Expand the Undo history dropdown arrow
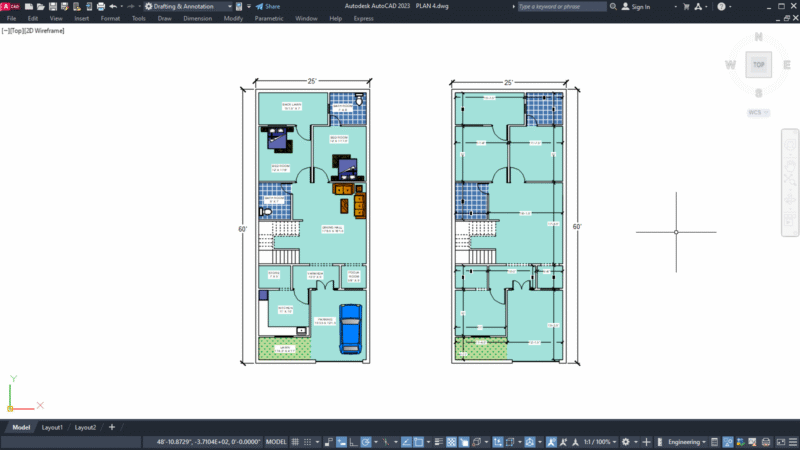This screenshot has height=450, width=800. (x=121, y=7)
